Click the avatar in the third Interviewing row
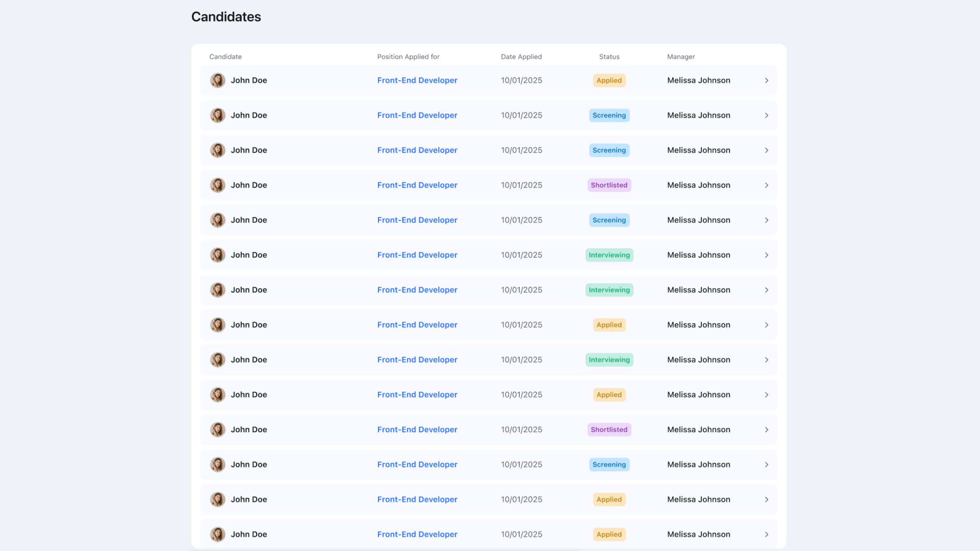 (x=218, y=360)
